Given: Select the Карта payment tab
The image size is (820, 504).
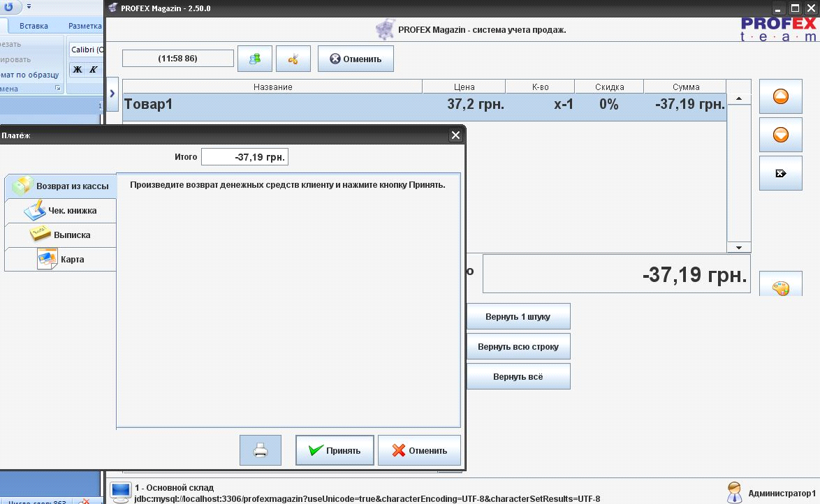Looking at the screenshot, I should 61,259.
